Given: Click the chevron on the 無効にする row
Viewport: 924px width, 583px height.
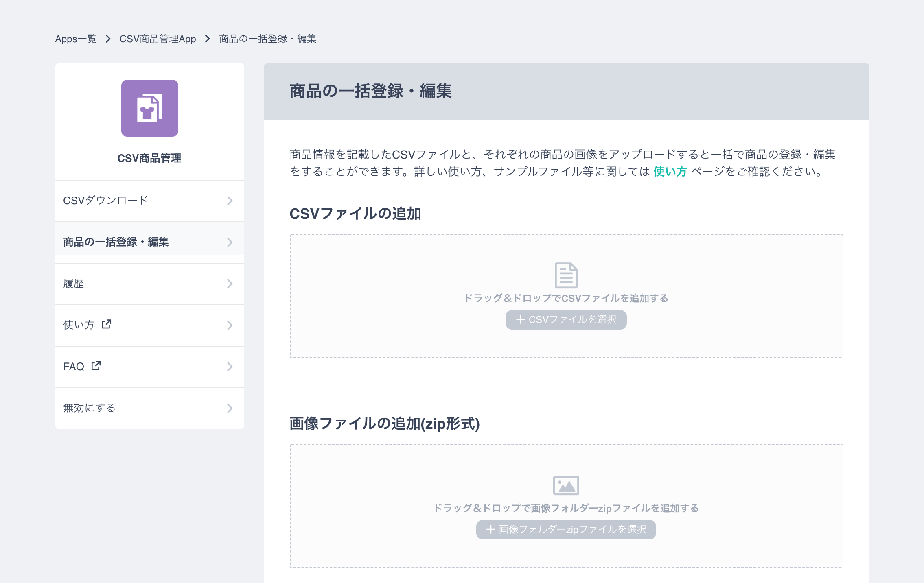Looking at the screenshot, I should pyautogui.click(x=230, y=408).
